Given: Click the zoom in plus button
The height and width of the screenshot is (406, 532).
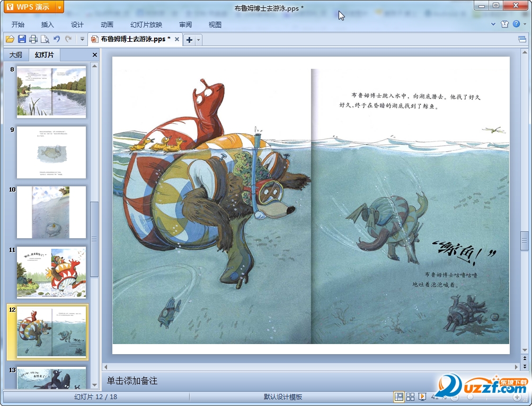Looking at the screenshot, I should (517, 397).
